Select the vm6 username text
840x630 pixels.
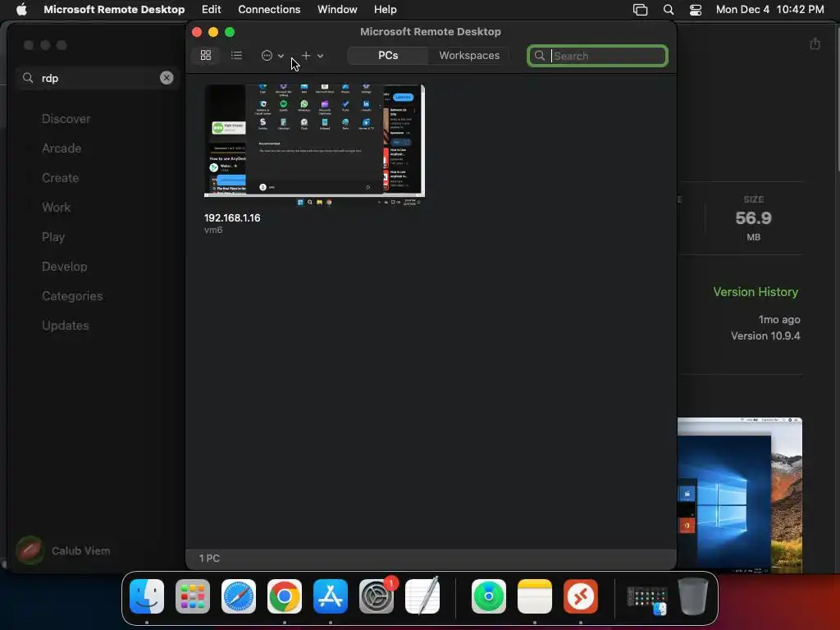pos(213,230)
